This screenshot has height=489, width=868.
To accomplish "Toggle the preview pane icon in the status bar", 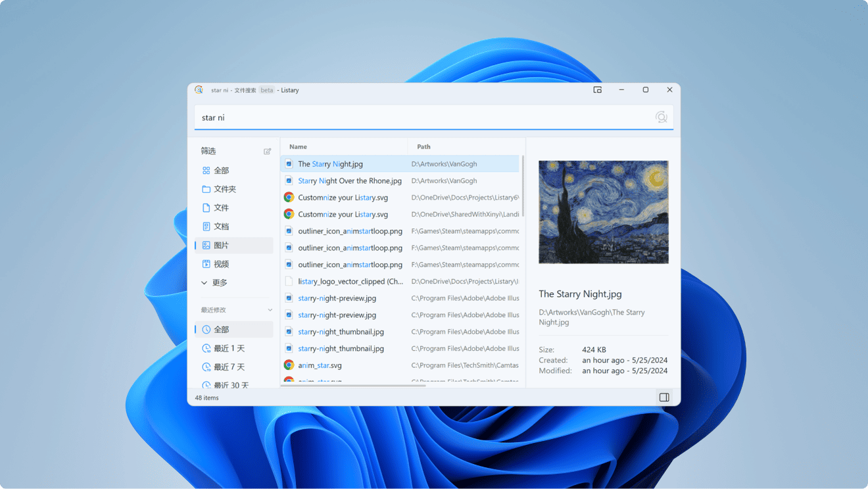I will pos(664,398).
